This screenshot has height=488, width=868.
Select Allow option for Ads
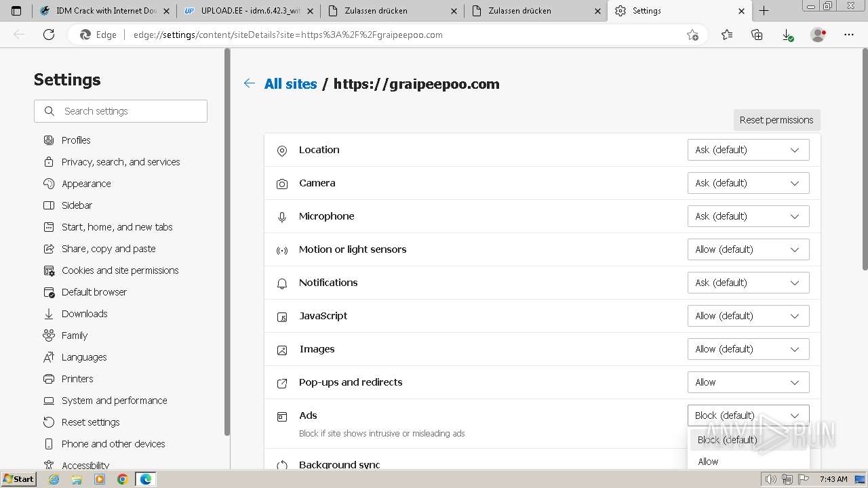[749, 462]
